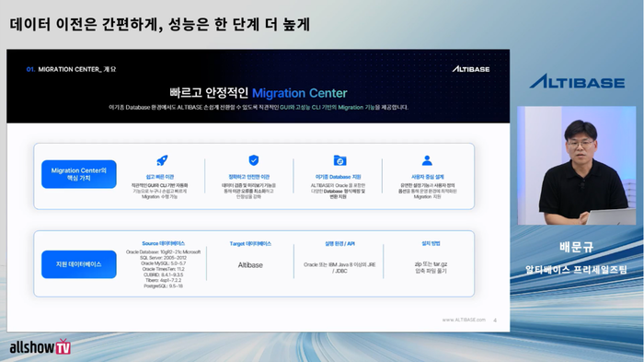The height and width of the screenshot is (362, 644).
Task: Click the large ALTIBASE logo above speaker video
Action: click(x=577, y=81)
